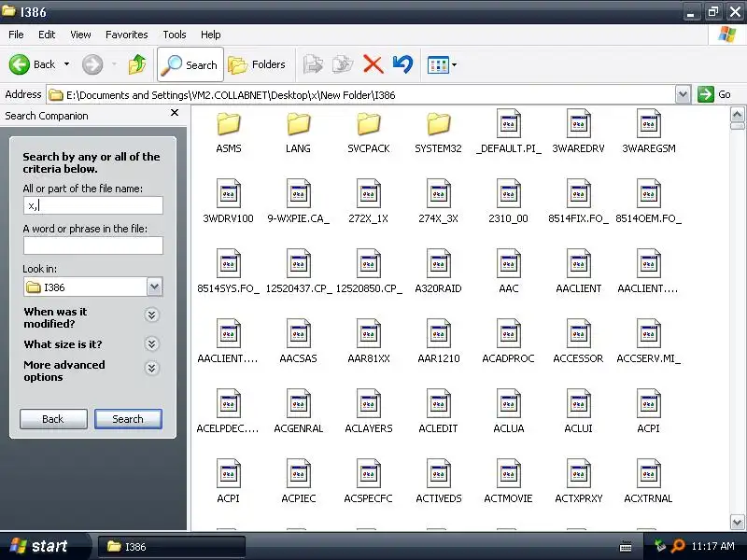Click the Address bar path field
This screenshot has height=560, width=747.
(361, 95)
